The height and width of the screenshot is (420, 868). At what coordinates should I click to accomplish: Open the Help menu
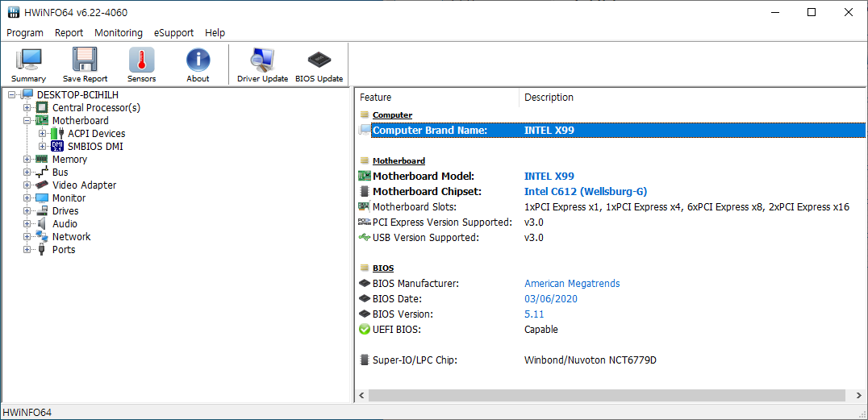click(215, 32)
